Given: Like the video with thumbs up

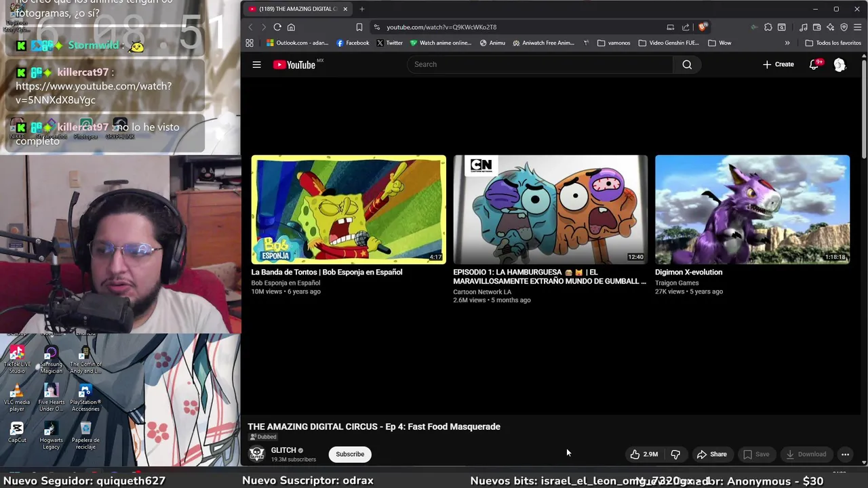Looking at the screenshot, I should tap(644, 454).
